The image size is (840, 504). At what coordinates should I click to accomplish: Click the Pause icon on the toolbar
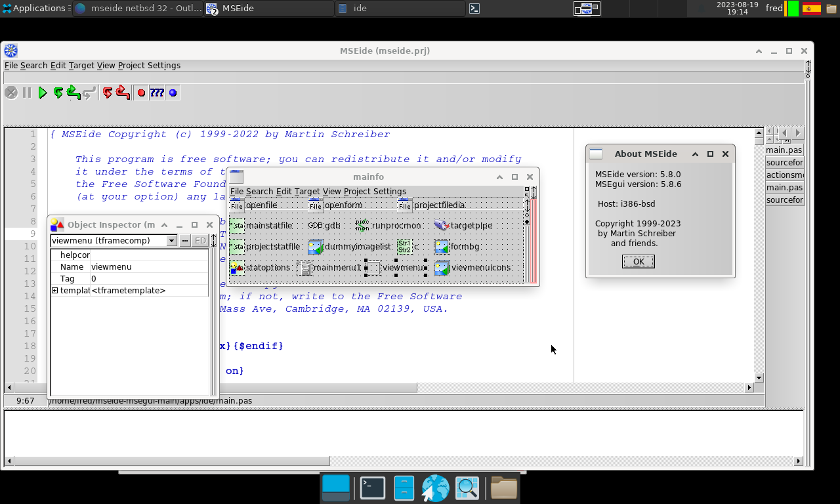pos(26,93)
